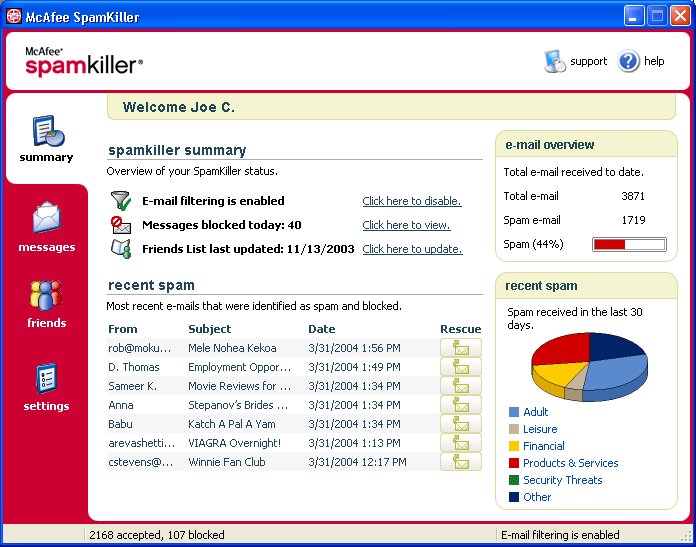This screenshot has width=696, height=547.
Task: Rescue the VIAGRA Overnight! message
Action: pyautogui.click(x=461, y=443)
